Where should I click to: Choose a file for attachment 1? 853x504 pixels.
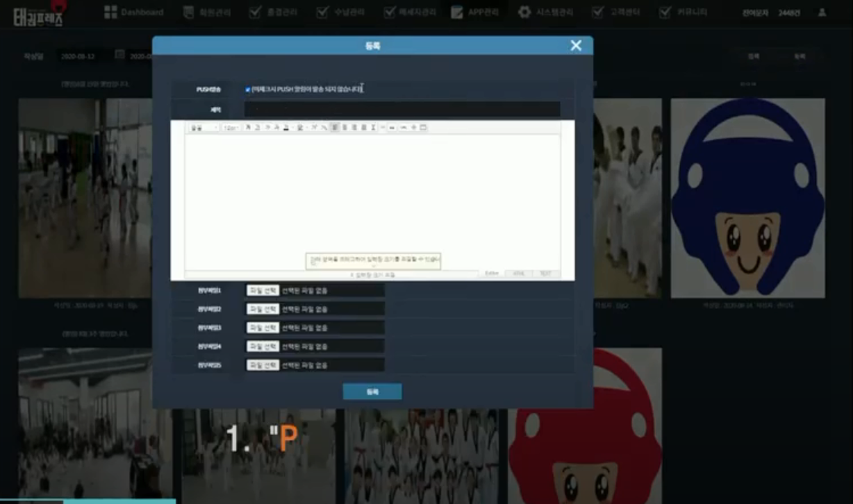pyautogui.click(x=263, y=290)
